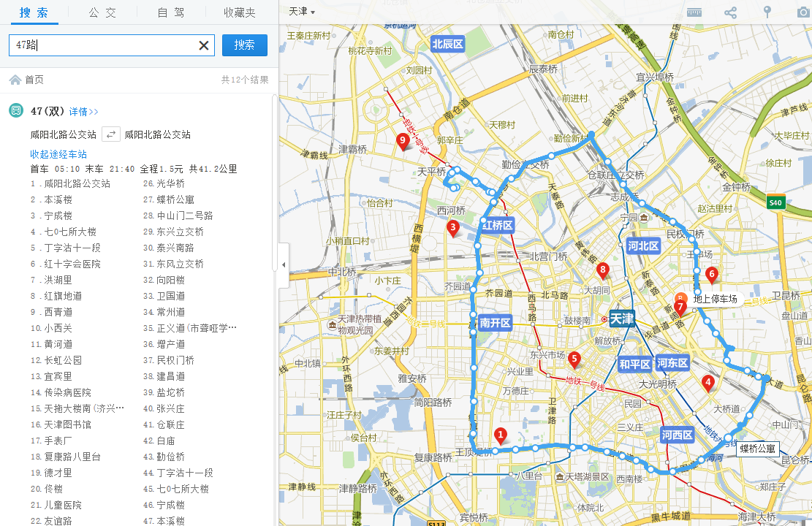Select the ruler distance measuring tool
This screenshot has width=812, height=526.
(x=694, y=12)
